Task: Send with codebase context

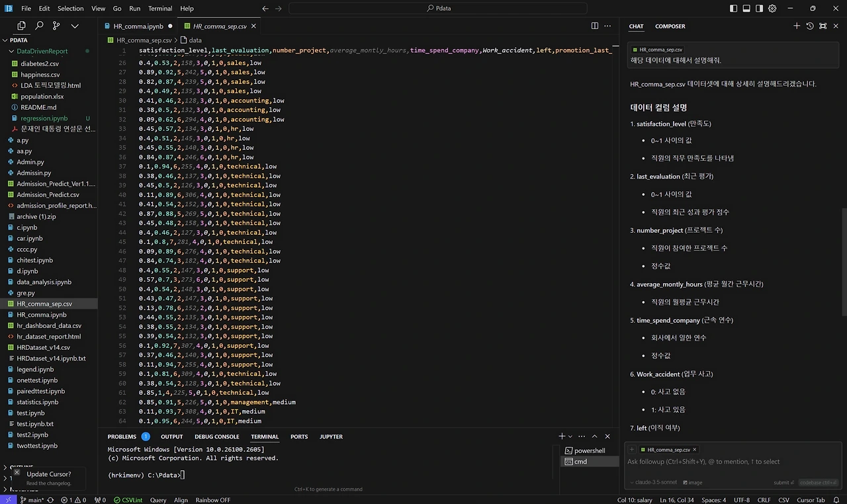Action: point(818,483)
